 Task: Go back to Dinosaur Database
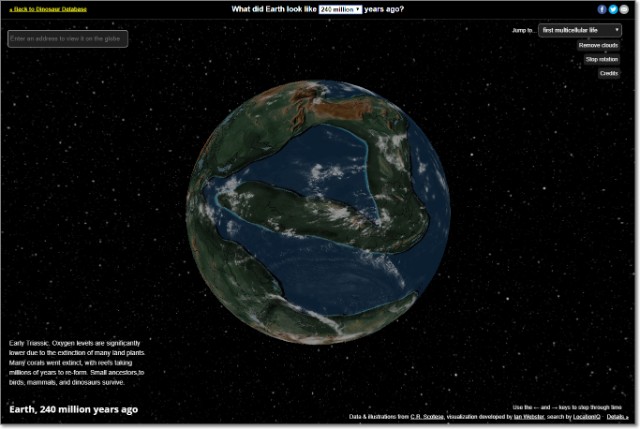(x=48, y=9)
